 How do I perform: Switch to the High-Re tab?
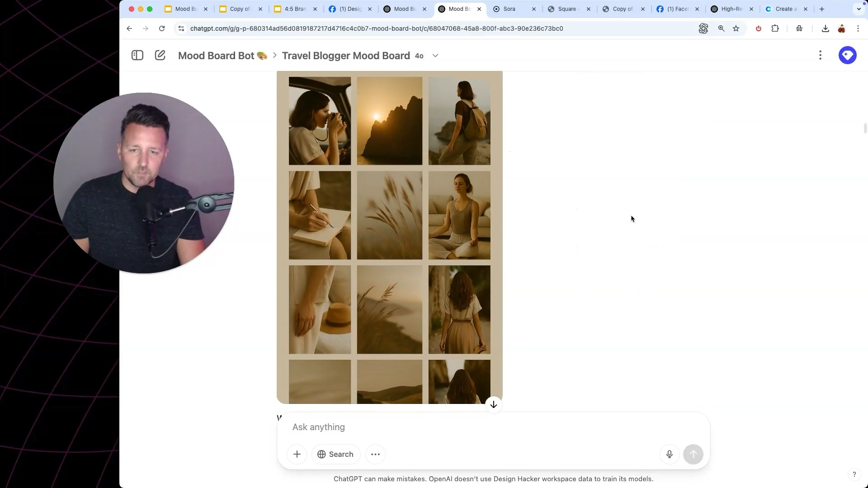(x=731, y=9)
